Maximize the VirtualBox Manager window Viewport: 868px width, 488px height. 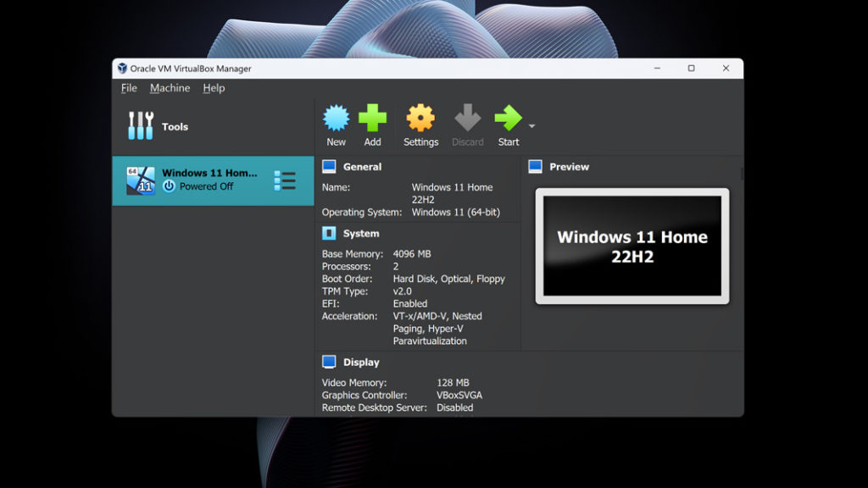pyautogui.click(x=691, y=69)
